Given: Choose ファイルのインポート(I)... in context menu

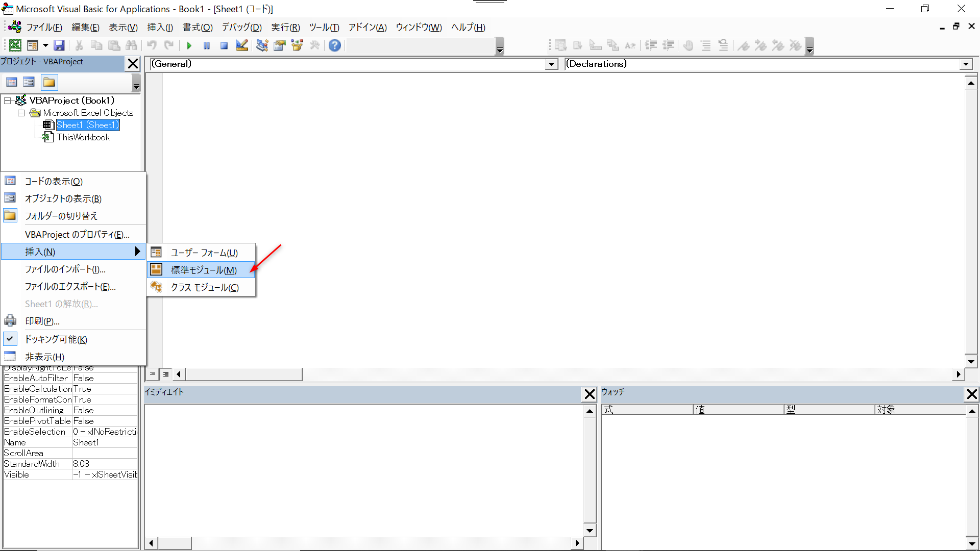Looking at the screenshot, I should click(73, 269).
